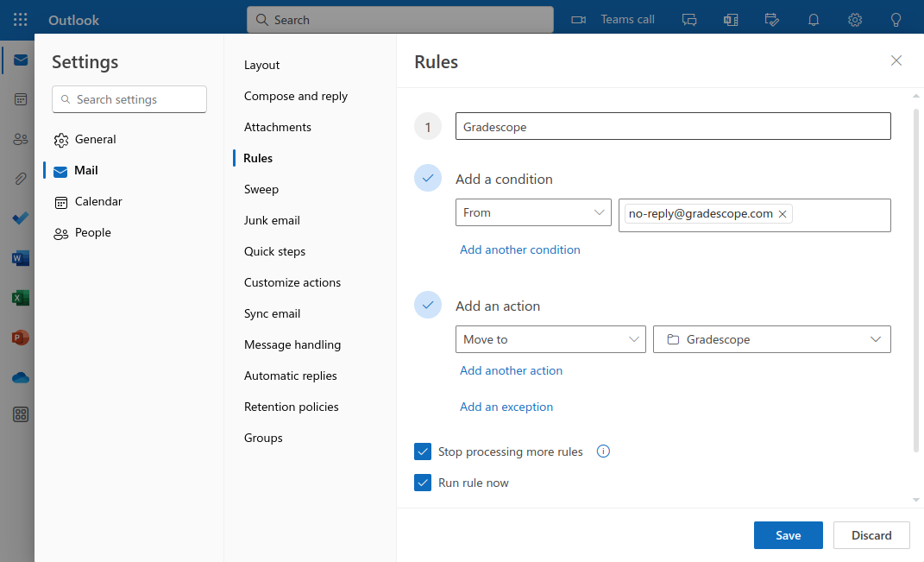Screen dimensions: 924x562
Task: Open the notifications bell icon
Action: tap(814, 19)
